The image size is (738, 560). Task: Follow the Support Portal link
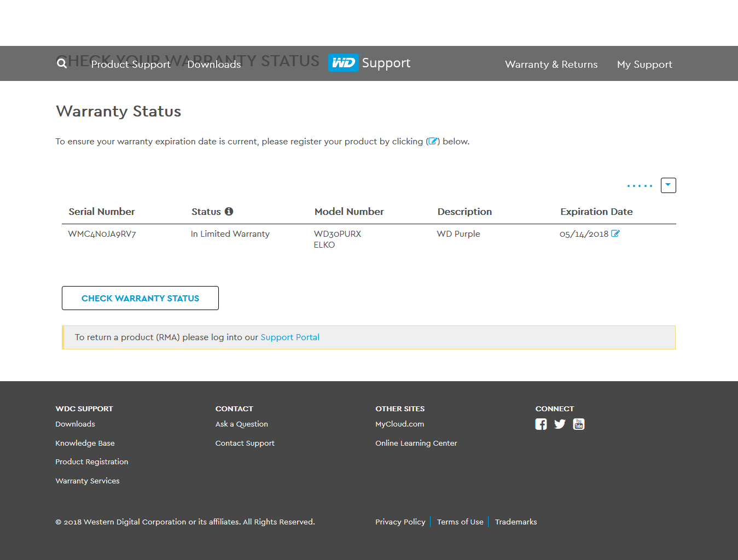290,337
